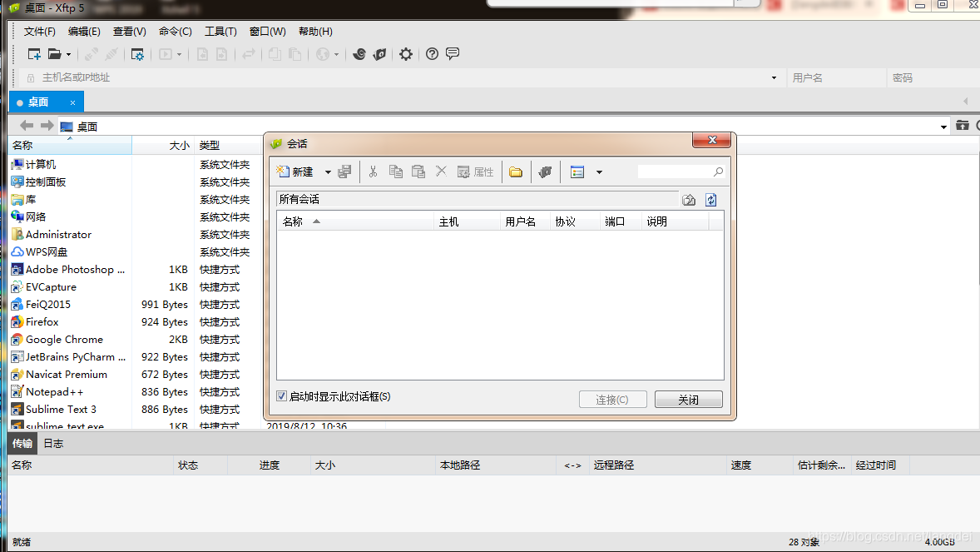Expand the 桌面 path dropdown arrow
The width and height of the screenshot is (980, 552).
coord(943,127)
